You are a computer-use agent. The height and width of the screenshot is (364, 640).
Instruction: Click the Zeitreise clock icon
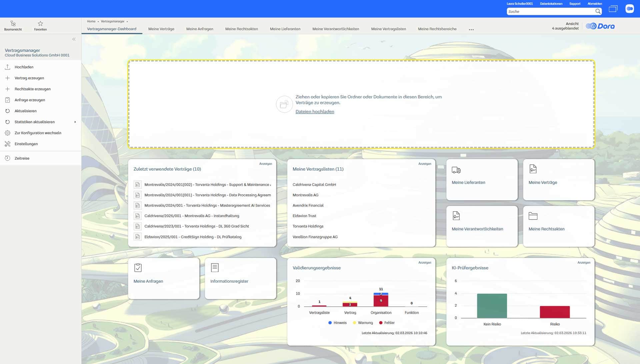(8, 158)
